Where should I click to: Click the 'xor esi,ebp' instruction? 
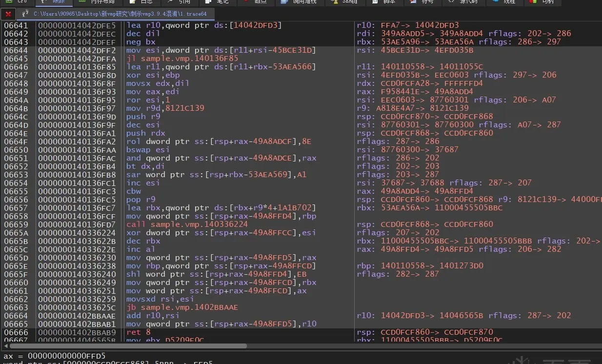[x=153, y=75]
